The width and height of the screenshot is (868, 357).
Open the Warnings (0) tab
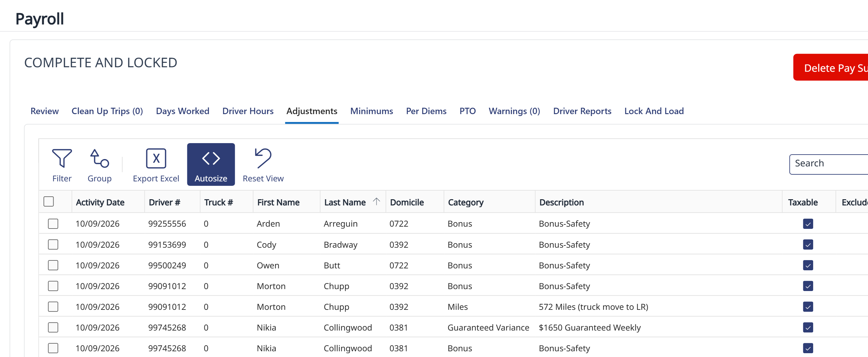point(514,111)
